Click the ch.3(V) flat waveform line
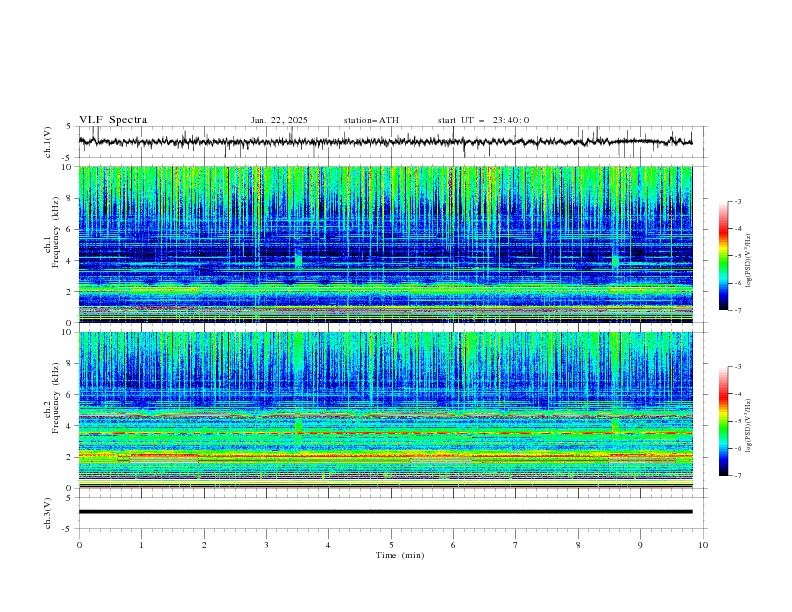Viewport: 792px width, 612px height. pos(385,512)
